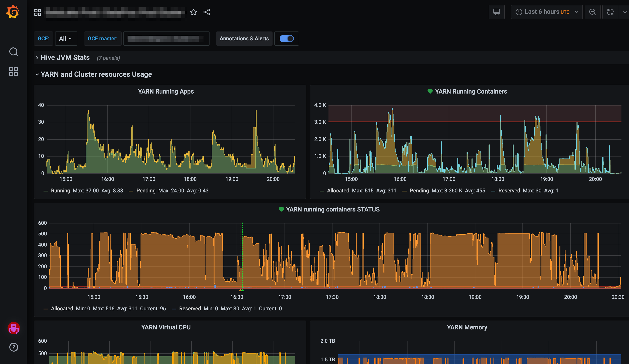
Task: Toggle Allocated series in containers STATUS legend
Action: coord(62,309)
